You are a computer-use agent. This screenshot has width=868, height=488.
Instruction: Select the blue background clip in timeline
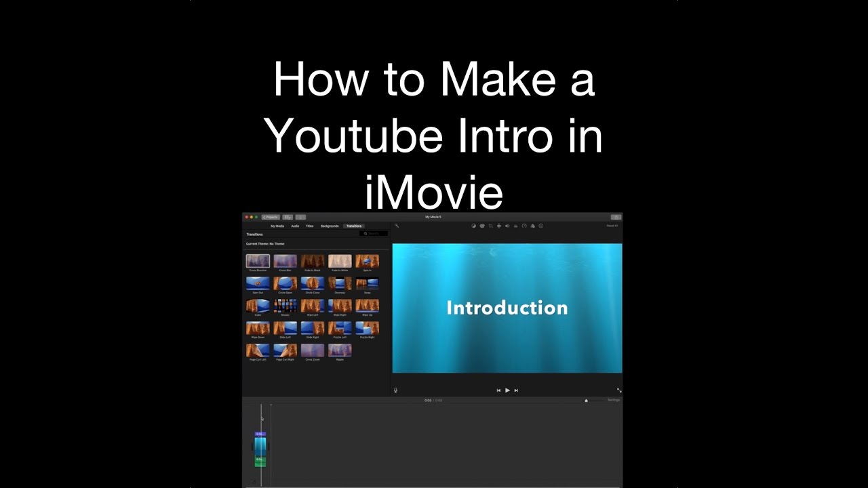coord(260,446)
